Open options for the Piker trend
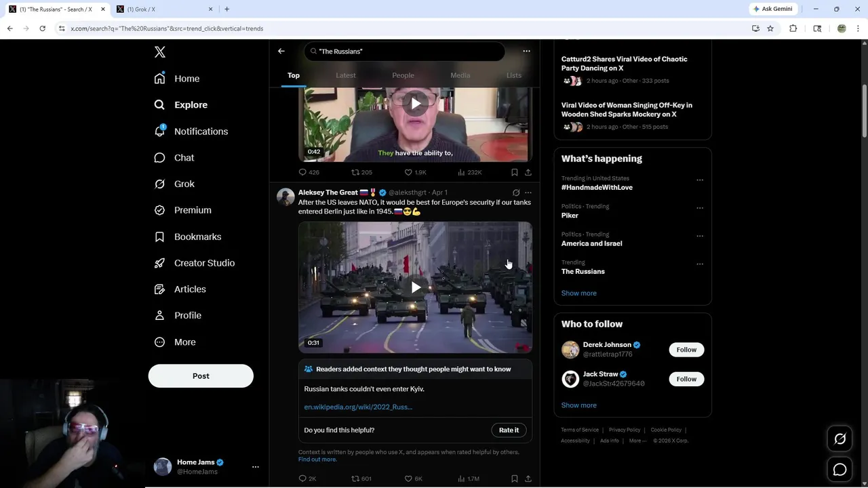Viewport: 868px width, 488px height. 700,208
